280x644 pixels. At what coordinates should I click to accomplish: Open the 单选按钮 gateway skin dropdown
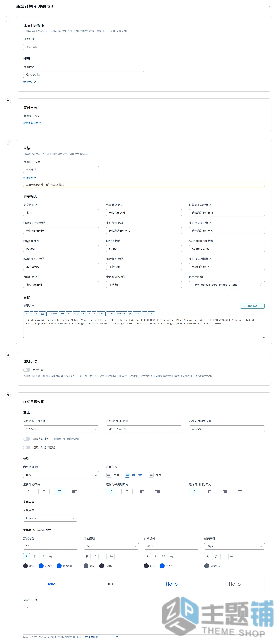(227, 429)
